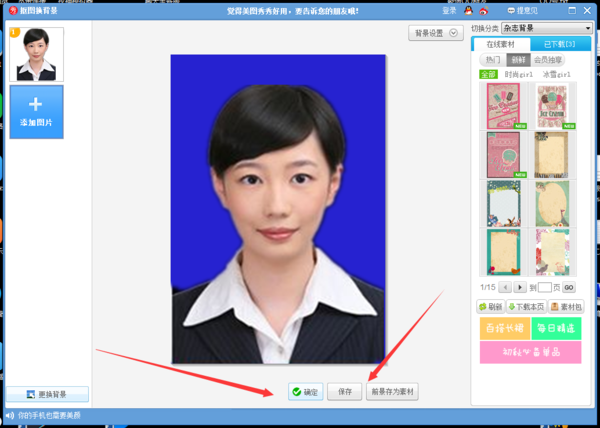
Task: Go to next materials page arrow
Action: pyautogui.click(x=520, y=287)
